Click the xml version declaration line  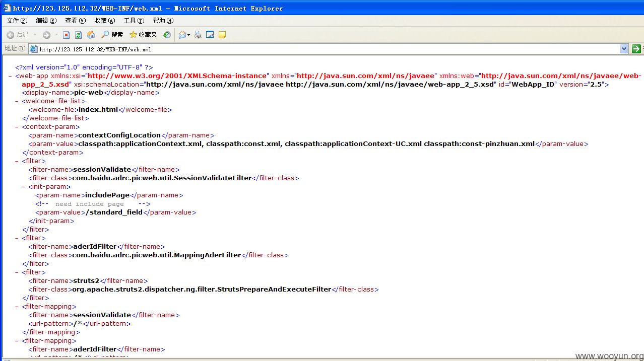(x=84, y=67)
